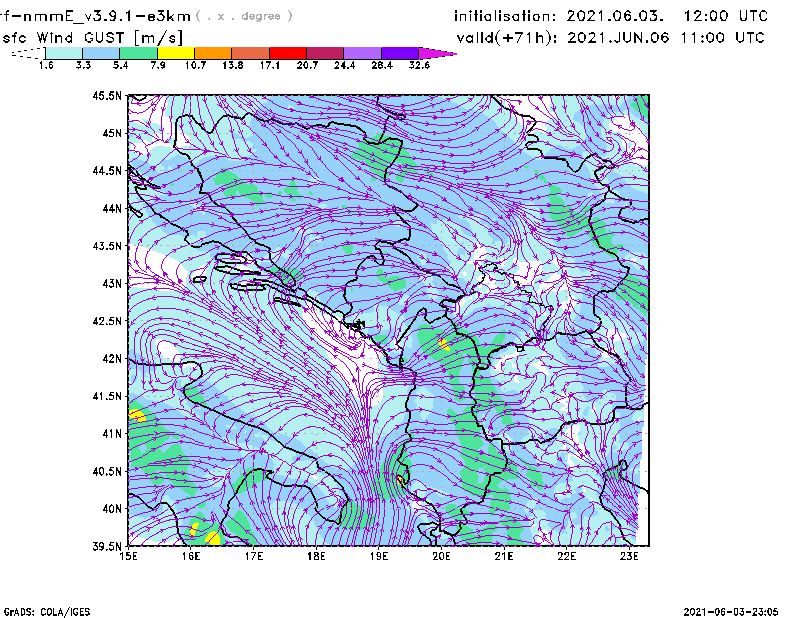Click the 42N latitude label
Viewport: 800px width, 618px height.
pyautogui.click(x=112, y=359)
